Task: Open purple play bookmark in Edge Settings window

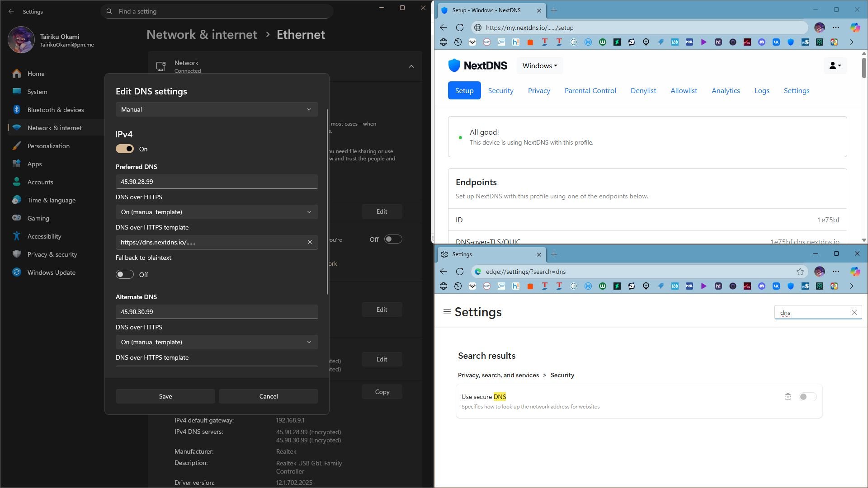Action: [704, 286]
